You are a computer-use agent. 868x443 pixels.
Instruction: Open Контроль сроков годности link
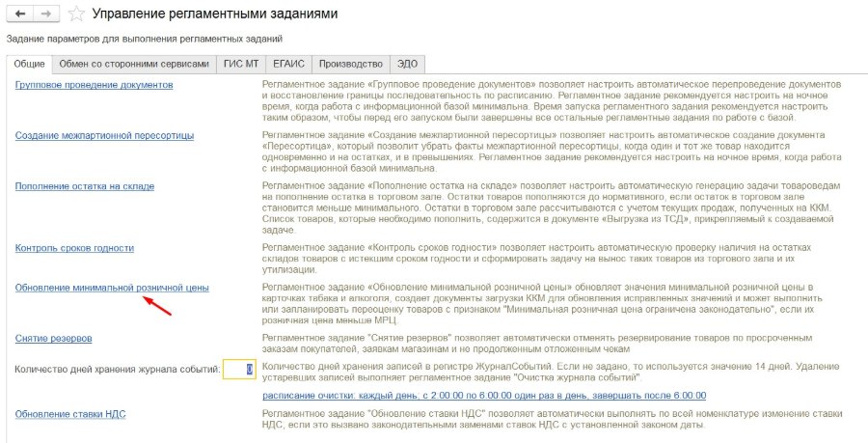pyautogui.click(x=74, y=248)
